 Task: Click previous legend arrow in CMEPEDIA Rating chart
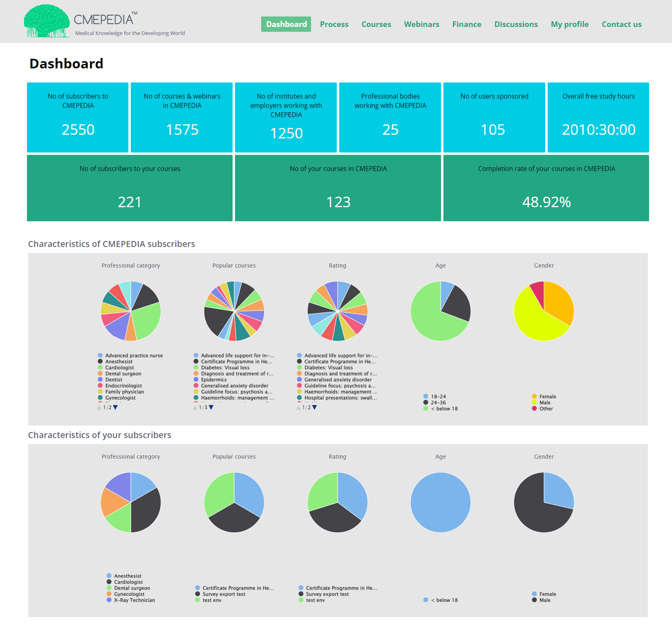click(x=299, y=408)
